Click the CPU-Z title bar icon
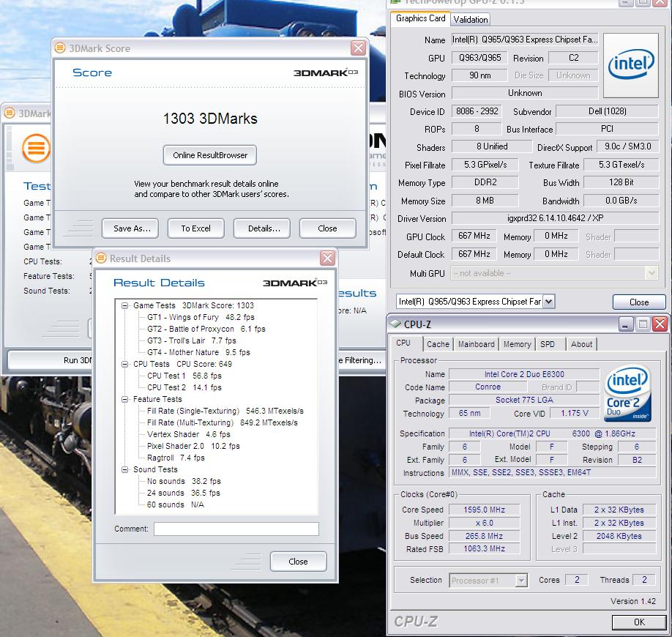The height and width of the screenshot is (637, 672). coord(395,324)
